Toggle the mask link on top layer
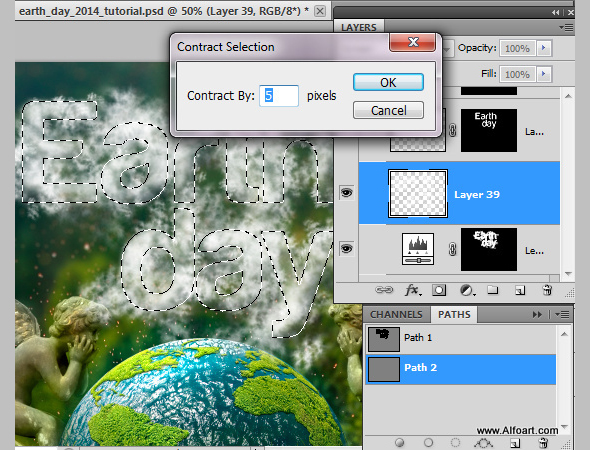This screenshot has height=450, width=590. pos(452,130)
